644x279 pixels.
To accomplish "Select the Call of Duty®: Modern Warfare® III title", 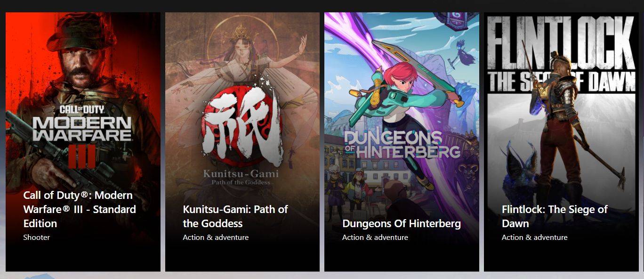I will [x=80, y=209].
